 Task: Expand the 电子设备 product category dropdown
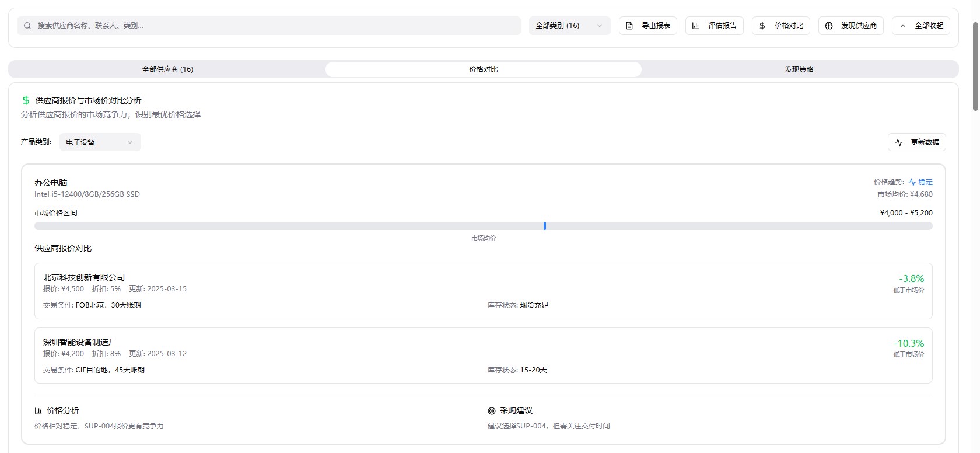tap(100, 142)
